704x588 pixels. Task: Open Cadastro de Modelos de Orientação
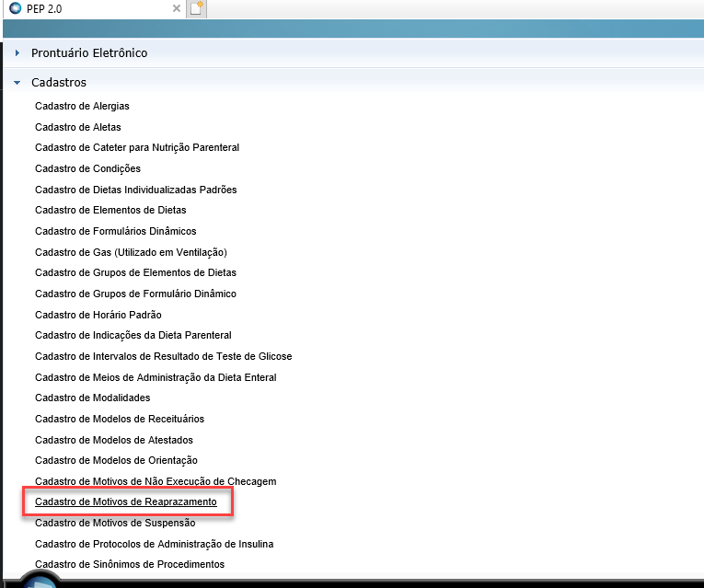coord(116,460)
